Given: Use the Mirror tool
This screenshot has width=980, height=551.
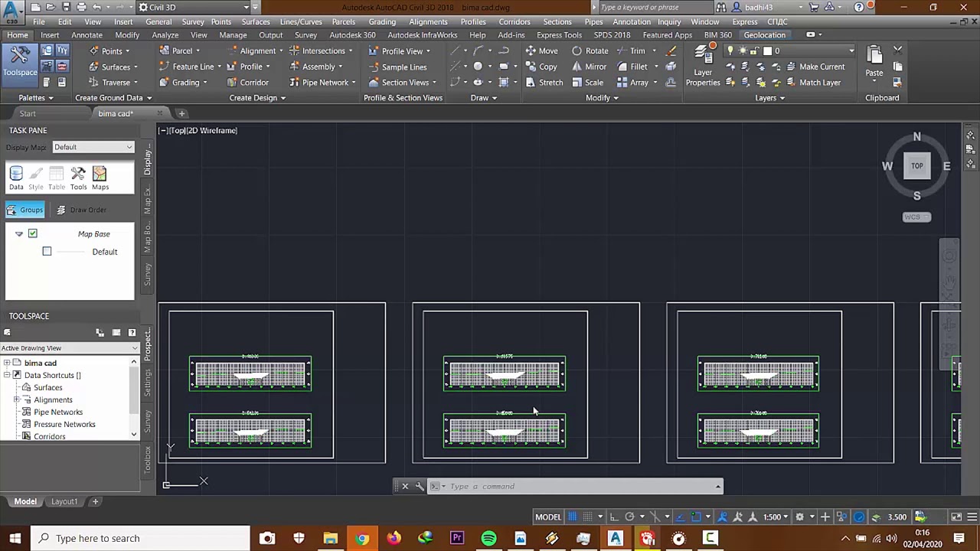Looking at the screenshot, I should tap(589, 67).
